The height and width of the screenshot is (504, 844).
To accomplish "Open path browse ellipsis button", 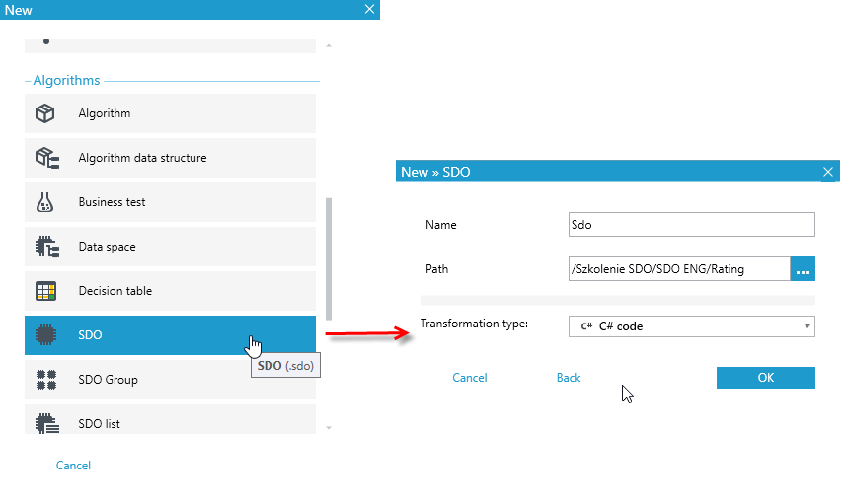I will click(803, 269).
